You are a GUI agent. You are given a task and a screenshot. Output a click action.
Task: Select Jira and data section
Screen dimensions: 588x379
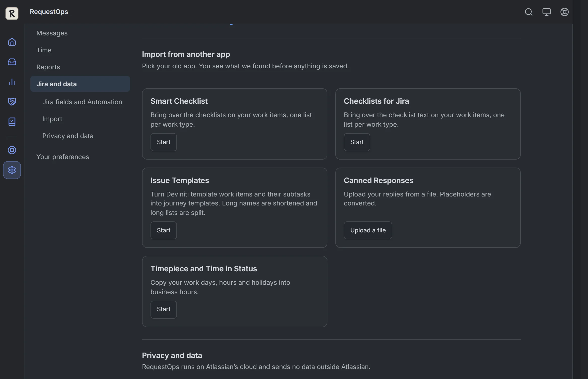80,84
